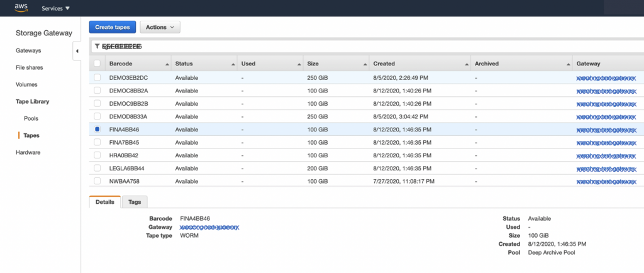Click barcode FINA7BB45 in the table

tap(125, 142)
